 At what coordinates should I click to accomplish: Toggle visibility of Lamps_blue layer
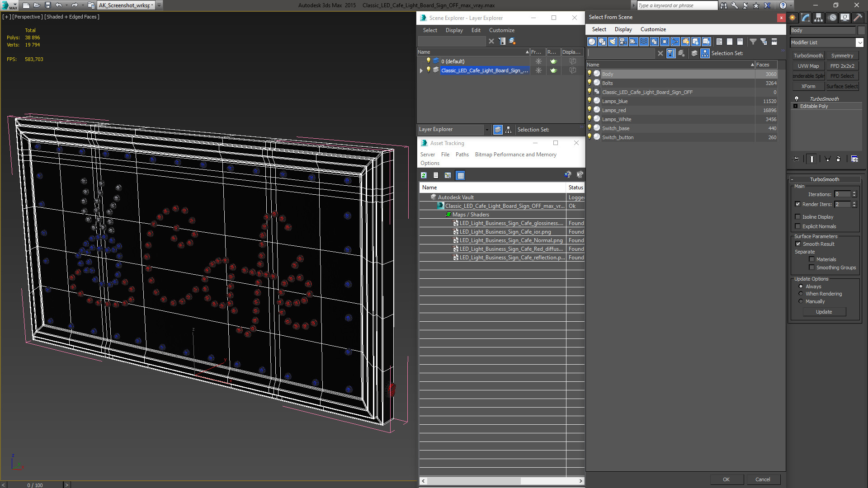click(x=590, y=101)
